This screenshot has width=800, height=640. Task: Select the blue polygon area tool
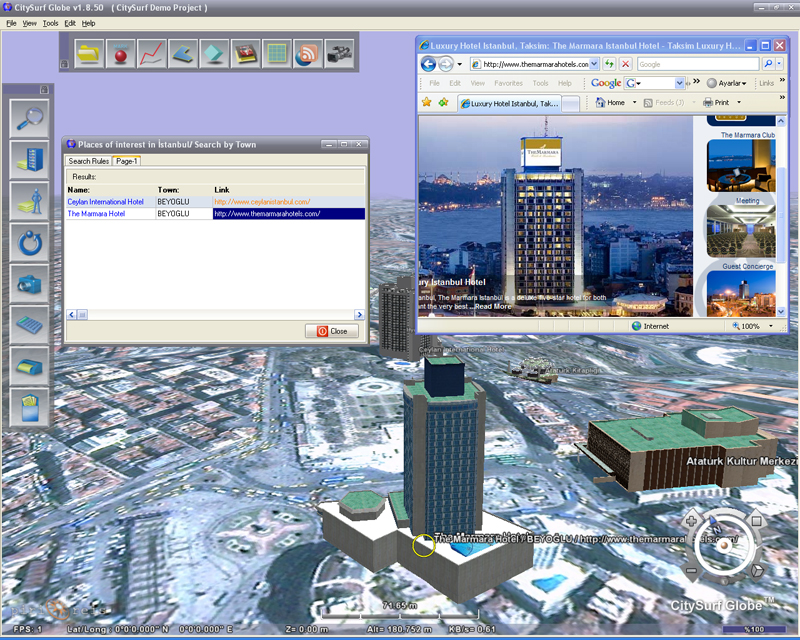pos(183,54)
